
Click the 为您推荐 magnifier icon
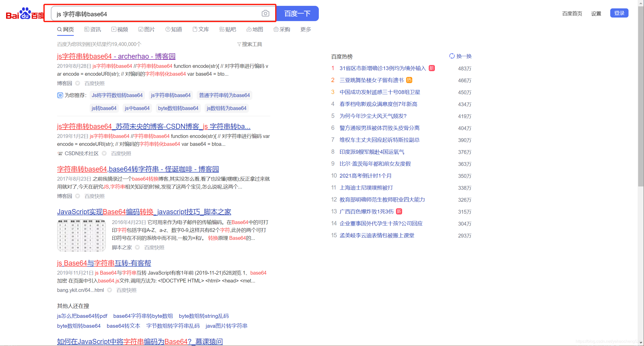click(60, 95)
